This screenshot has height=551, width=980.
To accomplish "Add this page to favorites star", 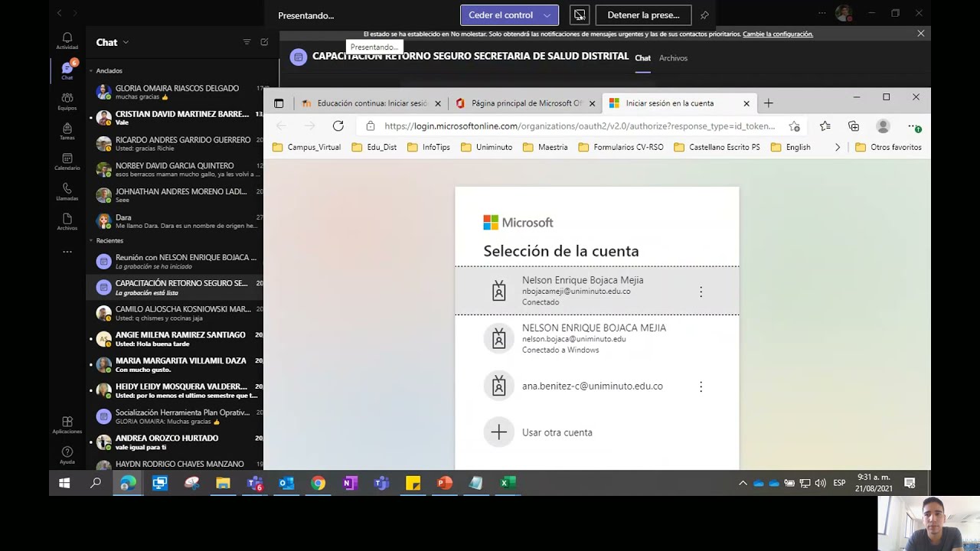I will coord(794,126).
